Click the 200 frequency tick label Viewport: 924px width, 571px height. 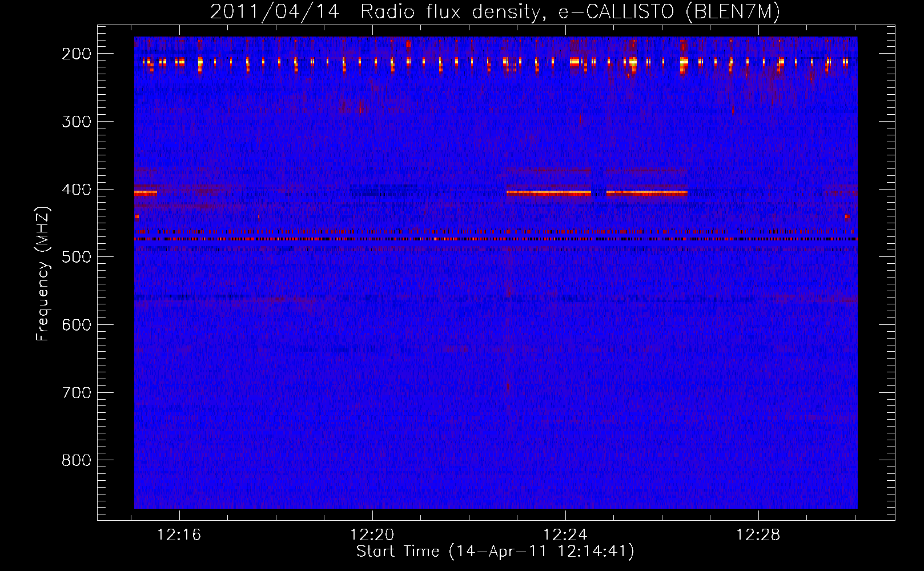click(x=77, y=54)
